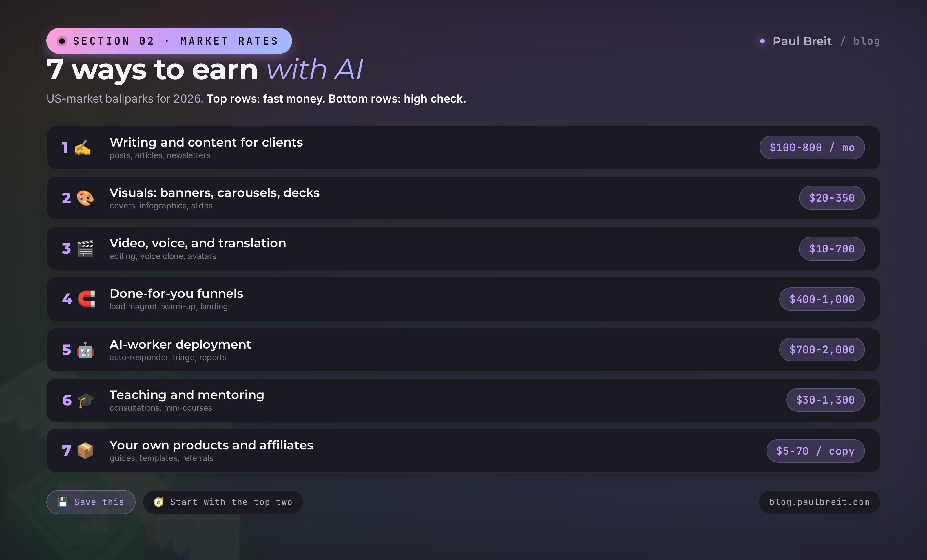Click the $5-70 / copy price pill
Image resolution: width=927 pixels, height=560 pixels.
pyautogui.click(x=815, y=451)
